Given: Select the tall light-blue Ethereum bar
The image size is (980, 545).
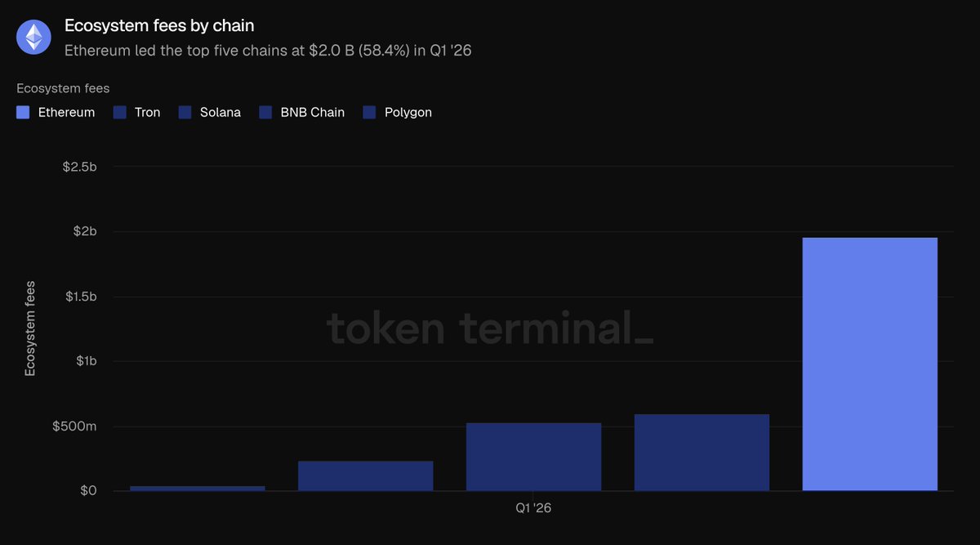Looking at the screenshot, I should click(870, 364).
